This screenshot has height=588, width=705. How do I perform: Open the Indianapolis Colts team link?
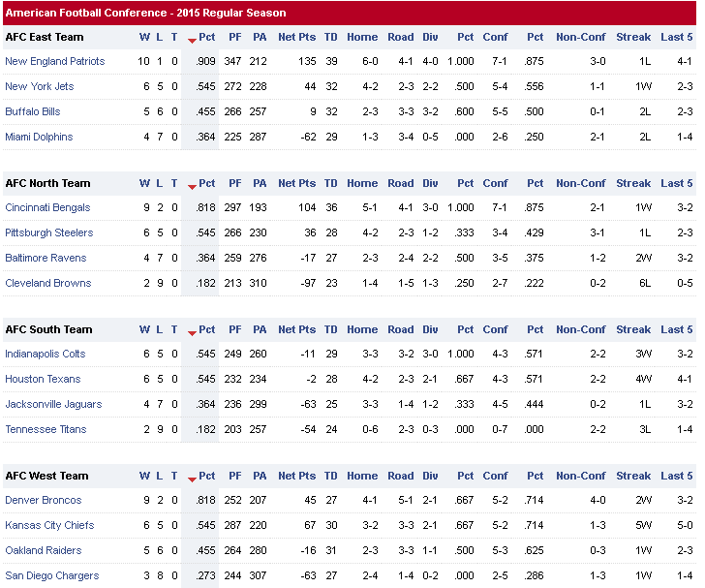[46, 354]
